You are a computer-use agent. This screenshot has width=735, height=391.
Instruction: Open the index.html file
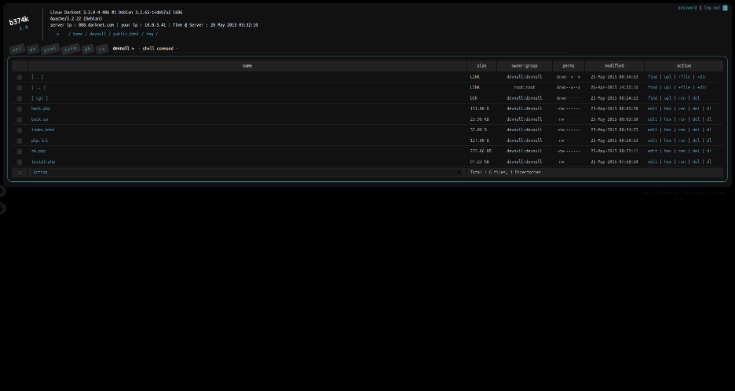point(43,130)
